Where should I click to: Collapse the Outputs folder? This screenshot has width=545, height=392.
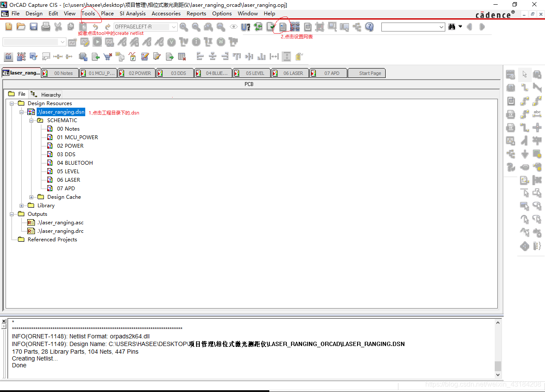[x=12, y=214]
